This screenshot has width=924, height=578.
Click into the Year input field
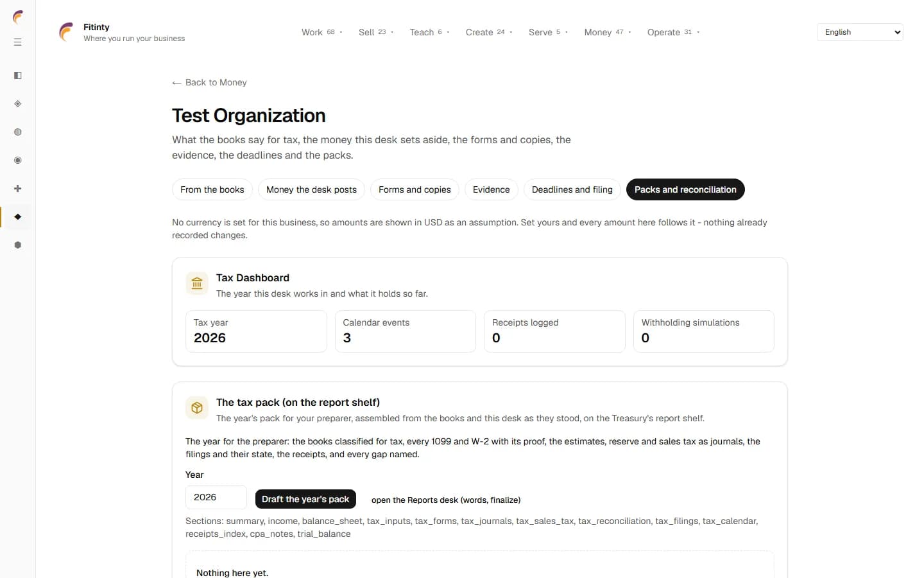(x=216, y=497)
